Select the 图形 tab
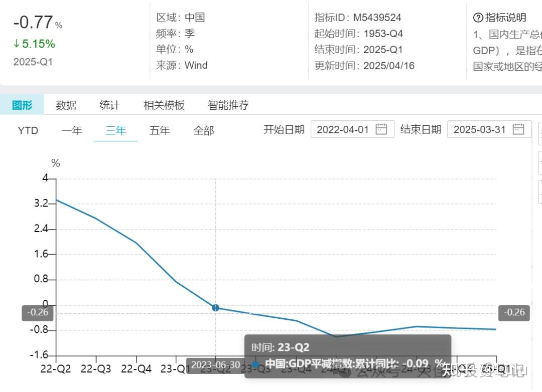Viewport: 542px width, 392px height. (22, 105)
